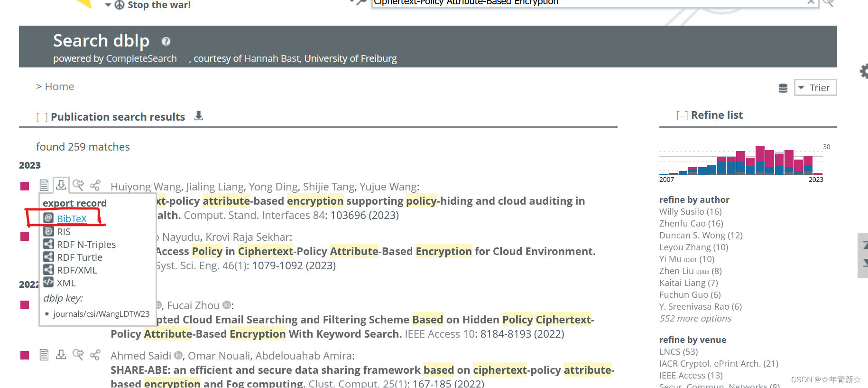Open the Comput. Stand. Interfaces 84 venue link
Screen dimensions: 868x388
click(x=254, y=215)
